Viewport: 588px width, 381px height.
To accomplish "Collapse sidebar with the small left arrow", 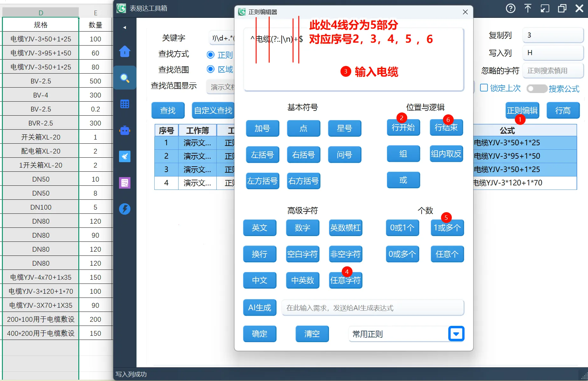I will coord(125,27).
